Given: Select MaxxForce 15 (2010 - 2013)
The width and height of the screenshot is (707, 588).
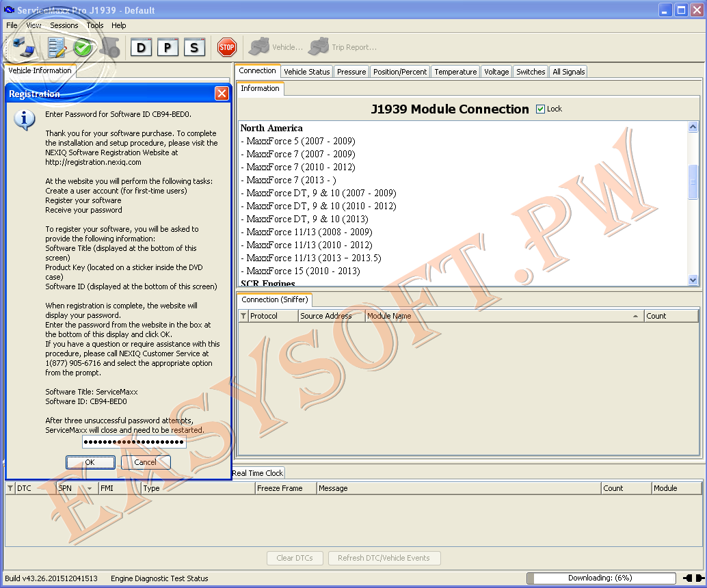Looking at the screenshot, I should coord(300,271).
